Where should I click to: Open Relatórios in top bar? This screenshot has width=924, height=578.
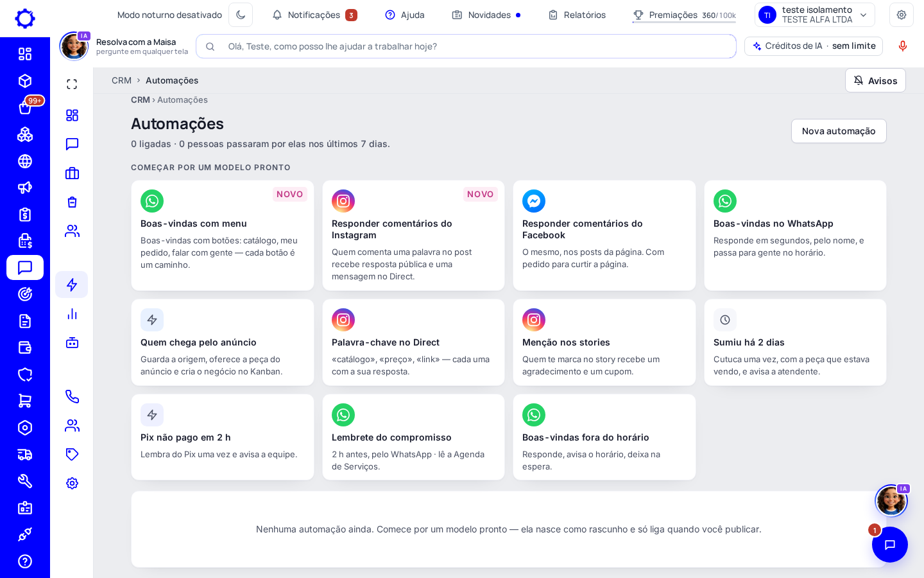pyautogui.click(x=577, y=15)
